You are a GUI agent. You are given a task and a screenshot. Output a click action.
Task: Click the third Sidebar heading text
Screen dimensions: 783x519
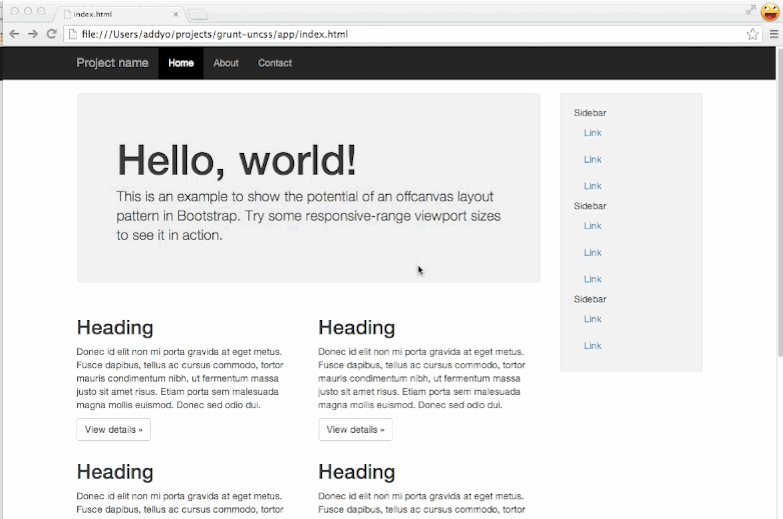(x=590, y=299)
